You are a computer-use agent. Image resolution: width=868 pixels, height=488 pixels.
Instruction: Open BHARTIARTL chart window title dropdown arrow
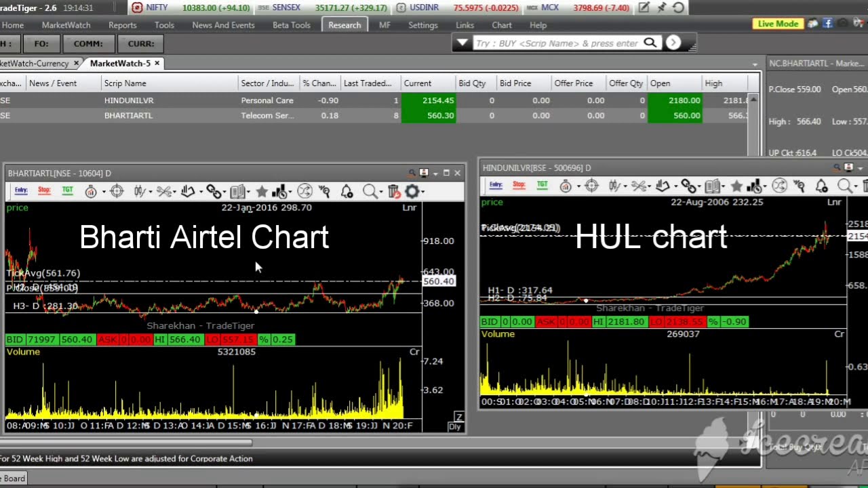(435, 174)
